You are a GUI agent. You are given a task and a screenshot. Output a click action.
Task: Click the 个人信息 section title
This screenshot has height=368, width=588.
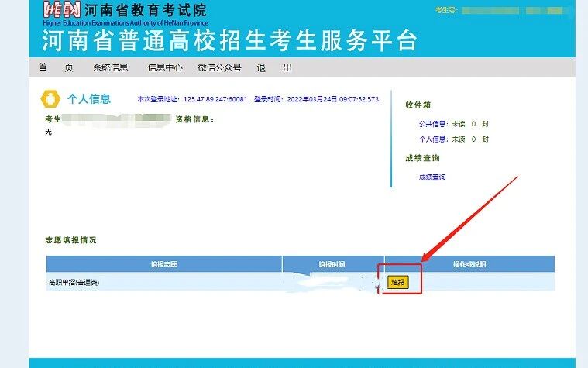[x=89, y=99]
